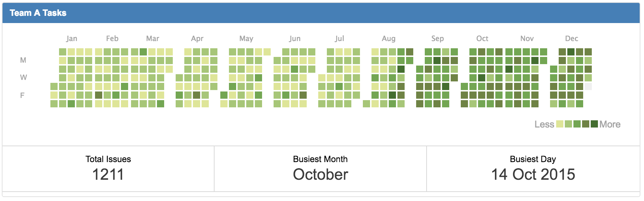Screen dimensions: 644x201
Task: Click the lightest yellow legend swatch
Action: pos(560,124)
